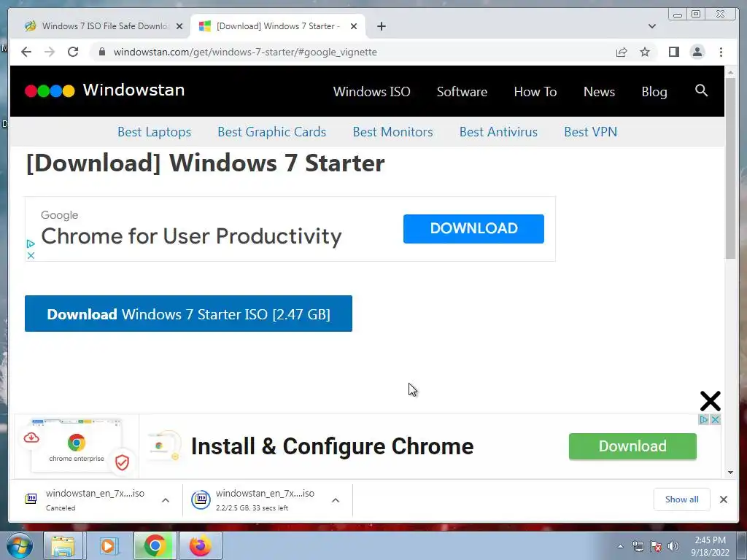View site security lock info
The image size is (747, 560).
102,52
